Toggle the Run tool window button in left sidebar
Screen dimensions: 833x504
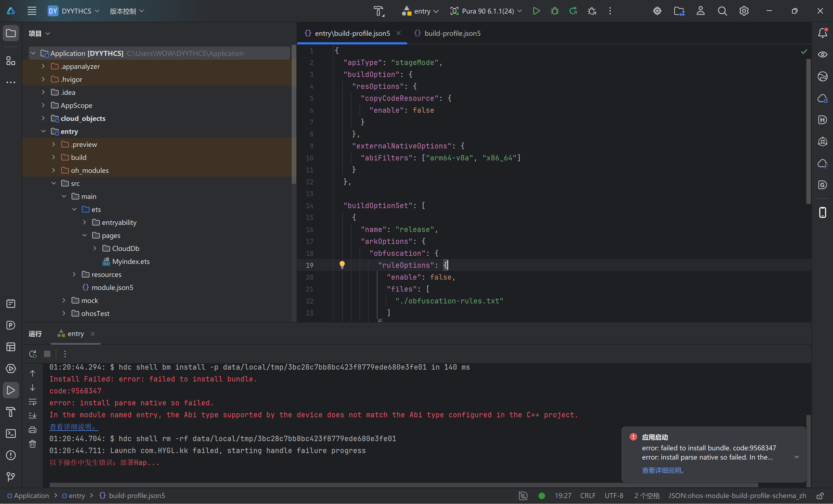[x=11, y=390]
